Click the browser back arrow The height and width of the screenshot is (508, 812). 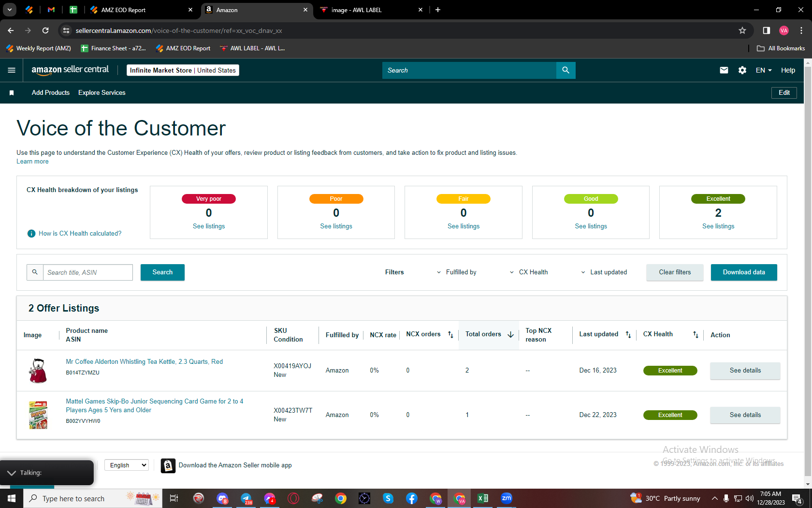(x=11, y=30)
